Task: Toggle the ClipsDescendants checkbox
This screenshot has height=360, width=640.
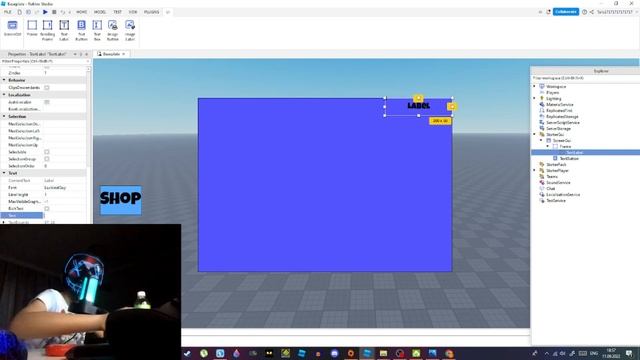Action: pyautogui.click(x=47, y=88)
